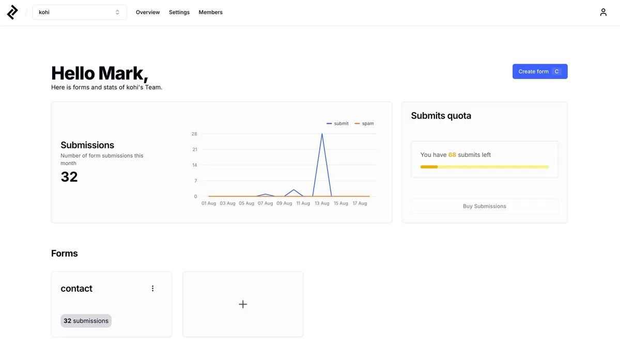Click the slash separator next to the logo
Viewport: 620px width, 364px height.
tap(25, 11)
